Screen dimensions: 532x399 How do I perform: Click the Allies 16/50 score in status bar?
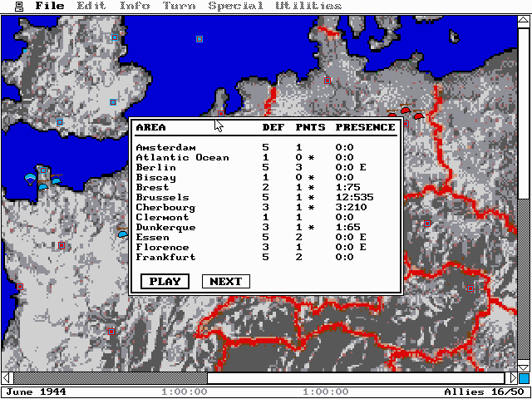pyautogui.click(x=485, y=392)
